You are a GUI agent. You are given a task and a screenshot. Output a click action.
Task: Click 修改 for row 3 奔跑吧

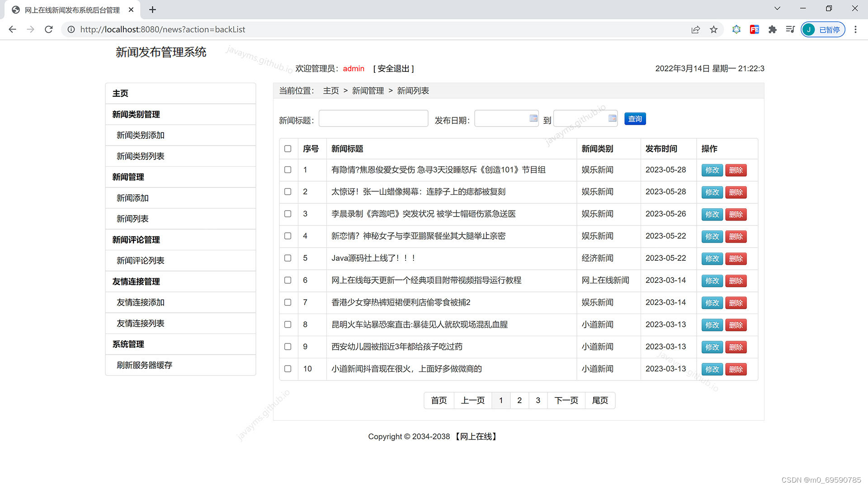[712, 215]
